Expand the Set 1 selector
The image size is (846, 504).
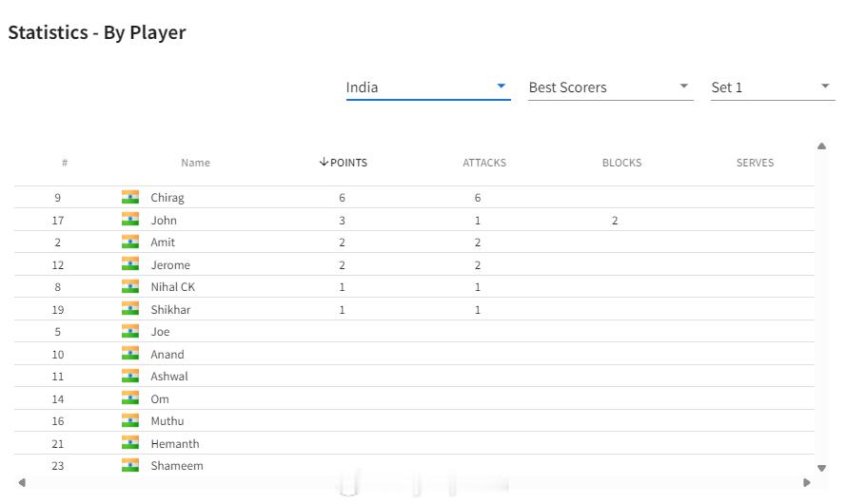[772, 87]
